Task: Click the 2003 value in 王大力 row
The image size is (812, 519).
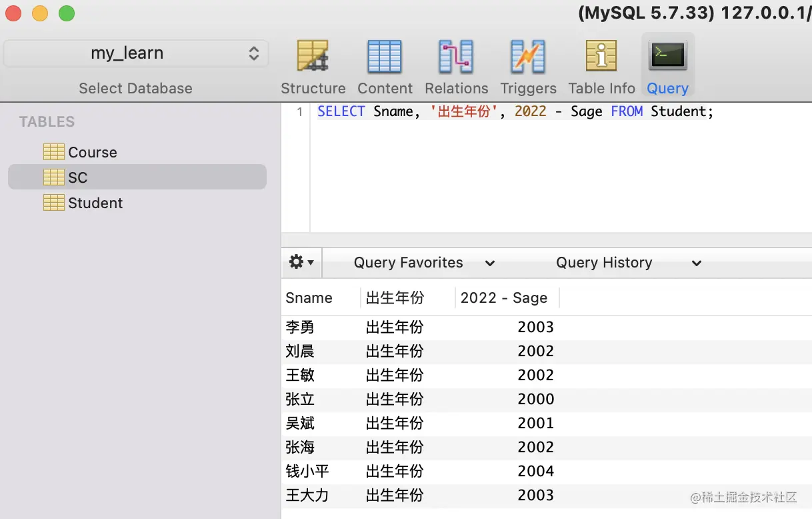Action: click(x=535, y=495)
